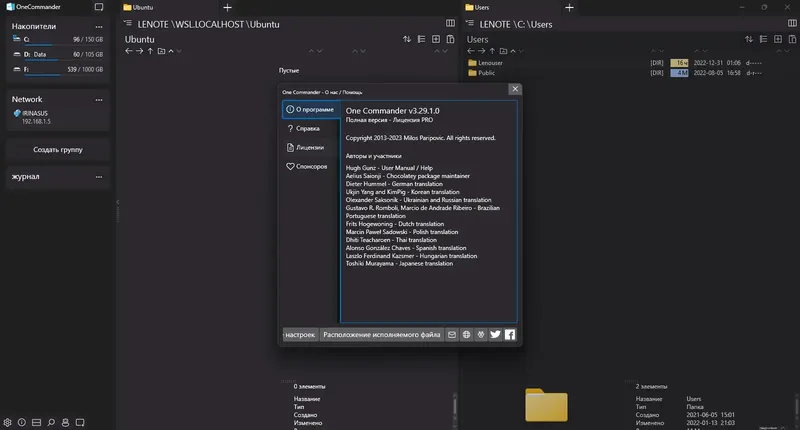Go forward in Ubuntu pane
800x430 pixels.
pyautogui.click(x=139, y=51)
